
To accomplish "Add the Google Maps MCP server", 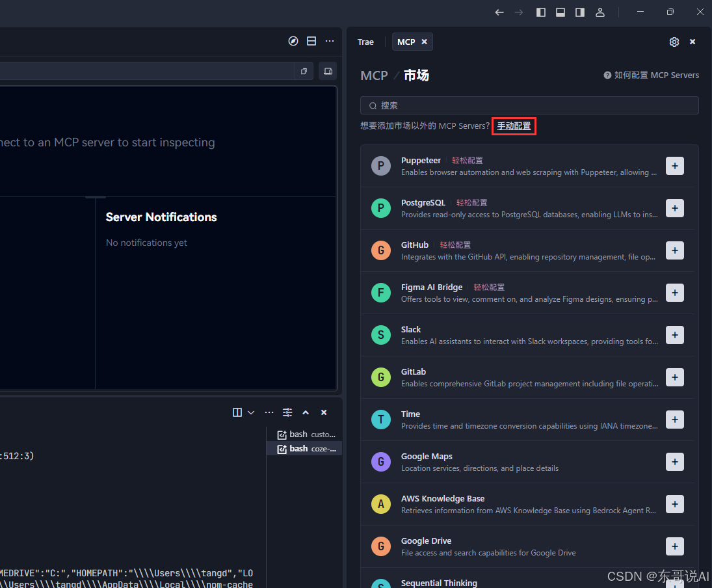I will (x=675, y=462).
